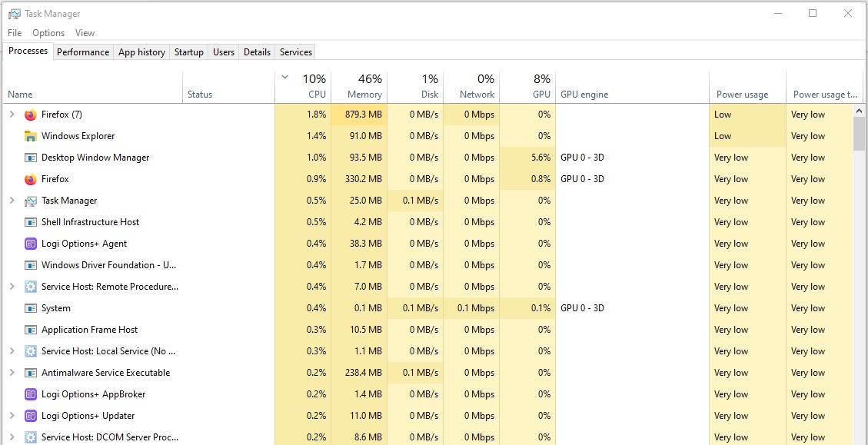Viewport: 868px width, 445px height.
Task: Click the Windows Driver Foundation process icon
Action: click(x=31, y=265)
